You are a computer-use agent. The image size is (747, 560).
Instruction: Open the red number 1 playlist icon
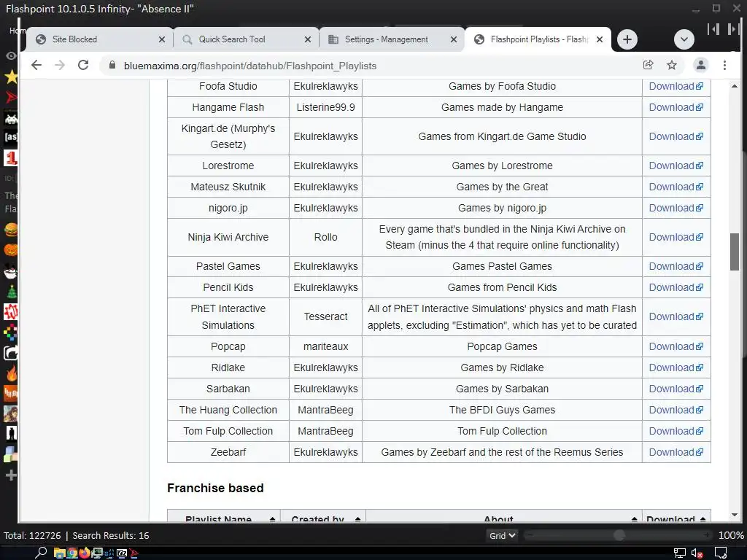[x=10, y=157]
